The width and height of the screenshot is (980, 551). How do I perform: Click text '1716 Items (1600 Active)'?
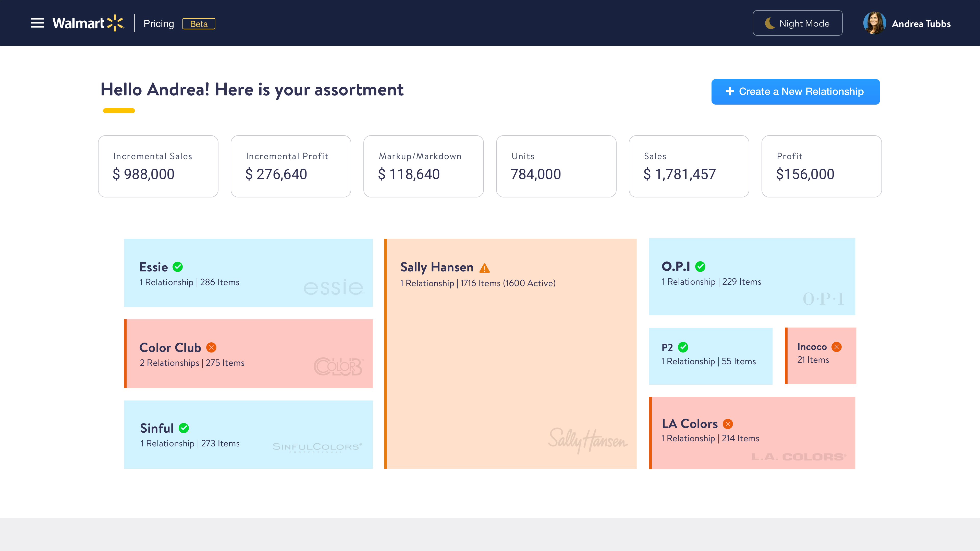[508, 283]
